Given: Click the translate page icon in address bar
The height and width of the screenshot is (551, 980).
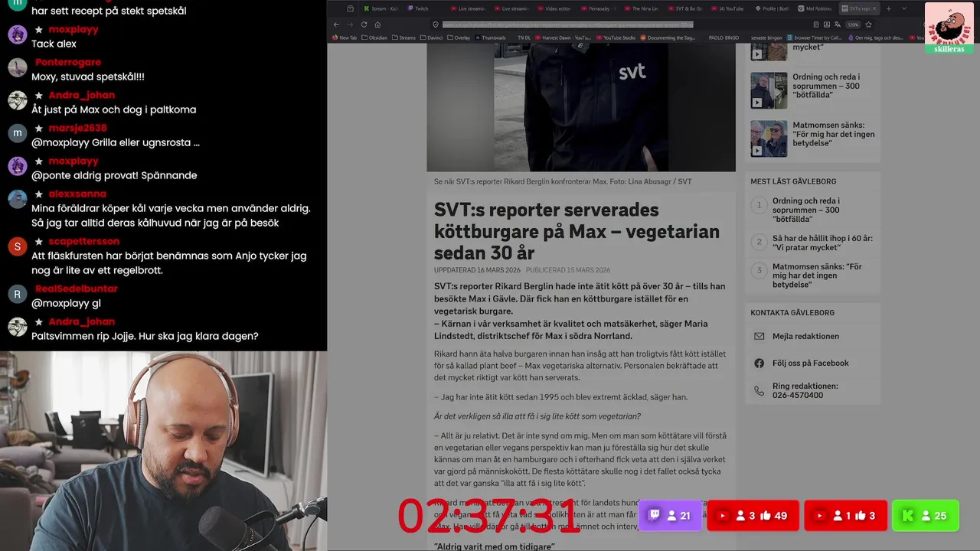Looking at the screenshot, I should (x=837, y=24).
